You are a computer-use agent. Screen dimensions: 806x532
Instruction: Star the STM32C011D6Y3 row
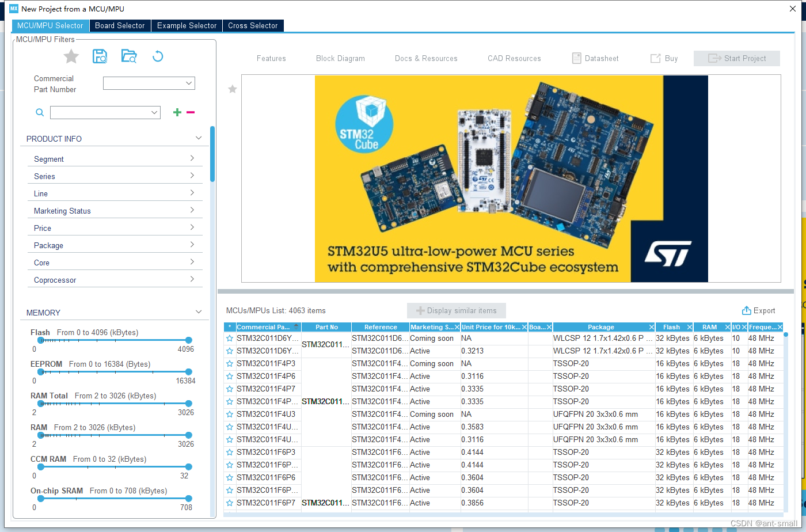230,339
